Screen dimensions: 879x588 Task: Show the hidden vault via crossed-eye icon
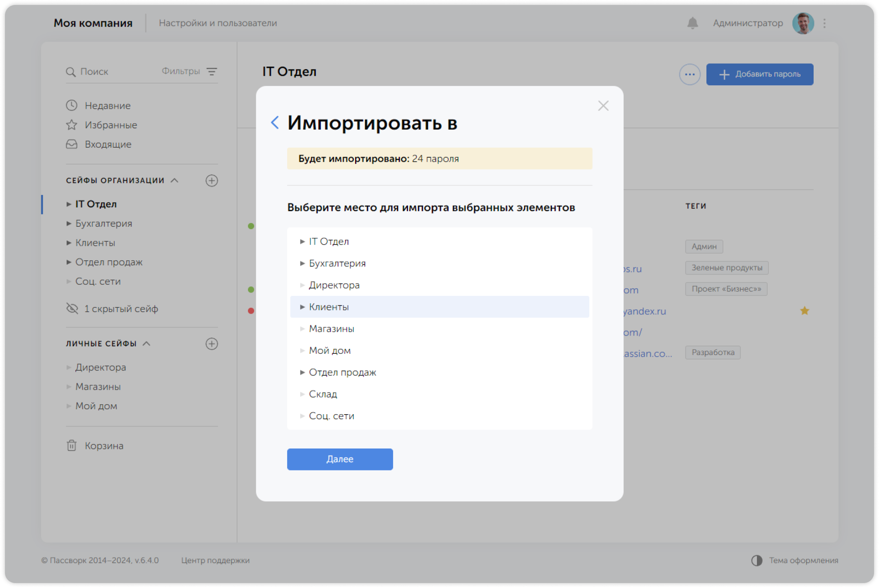(72, 308)
